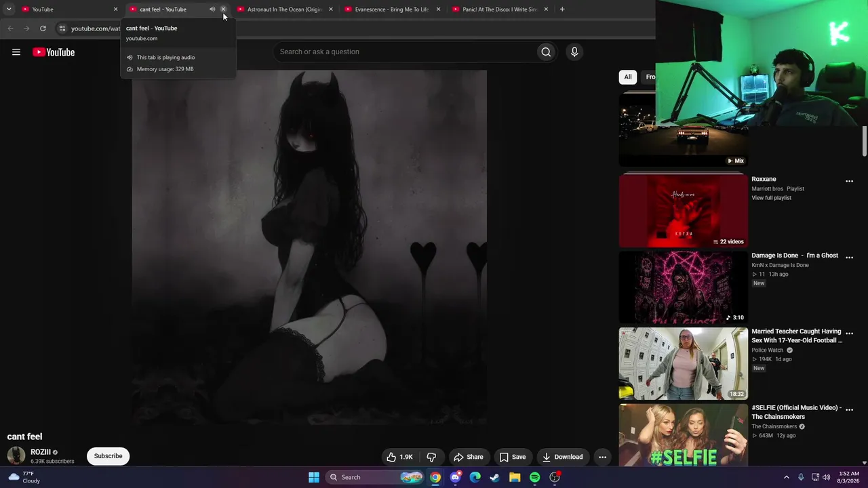Open volume control in system tray
Viewport: 868px width, 488px height.
pos(826,477)
